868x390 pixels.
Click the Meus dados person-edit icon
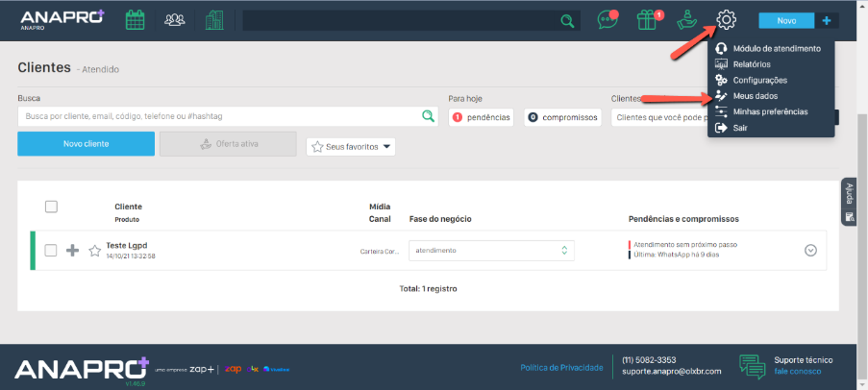[x=721, y=96]
